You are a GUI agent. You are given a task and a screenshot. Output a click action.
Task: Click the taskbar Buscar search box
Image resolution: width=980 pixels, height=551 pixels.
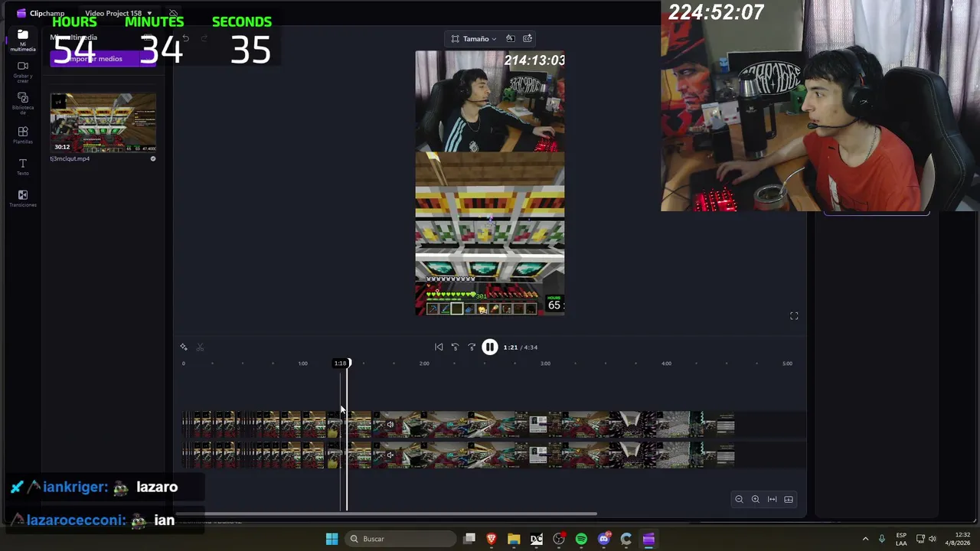tap(399, 539)
